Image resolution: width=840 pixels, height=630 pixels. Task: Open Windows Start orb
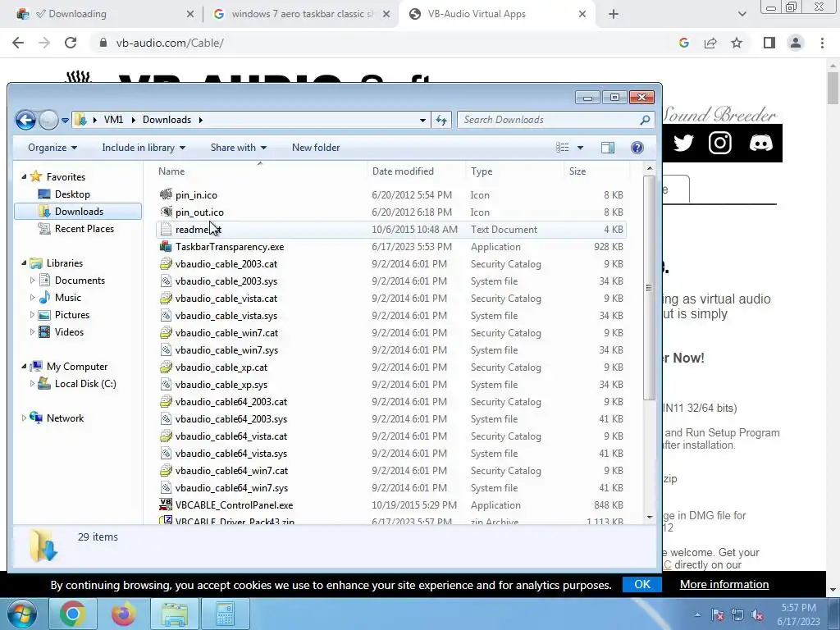click(22, 614)
